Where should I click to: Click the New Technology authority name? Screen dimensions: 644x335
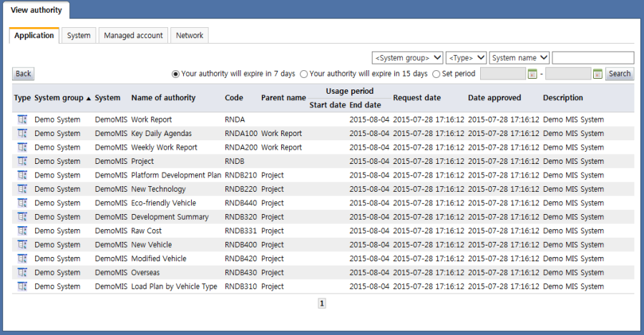pyautogui.click(x=159, y=189)
